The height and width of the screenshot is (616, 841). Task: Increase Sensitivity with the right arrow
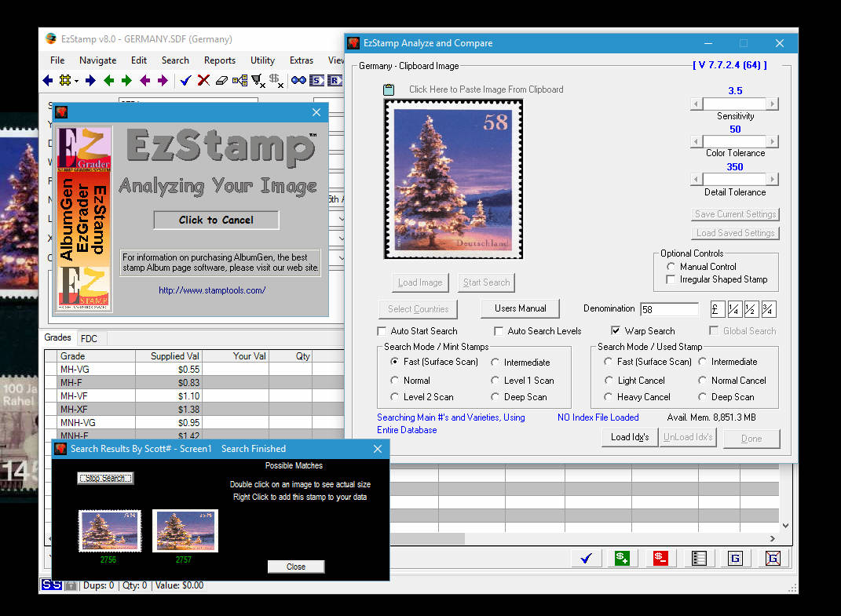coord(773,104)
